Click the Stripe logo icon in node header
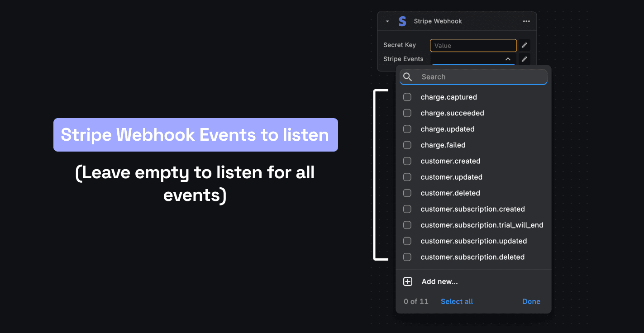The height and width of the screenshot is (333, 644). point(402,21)
